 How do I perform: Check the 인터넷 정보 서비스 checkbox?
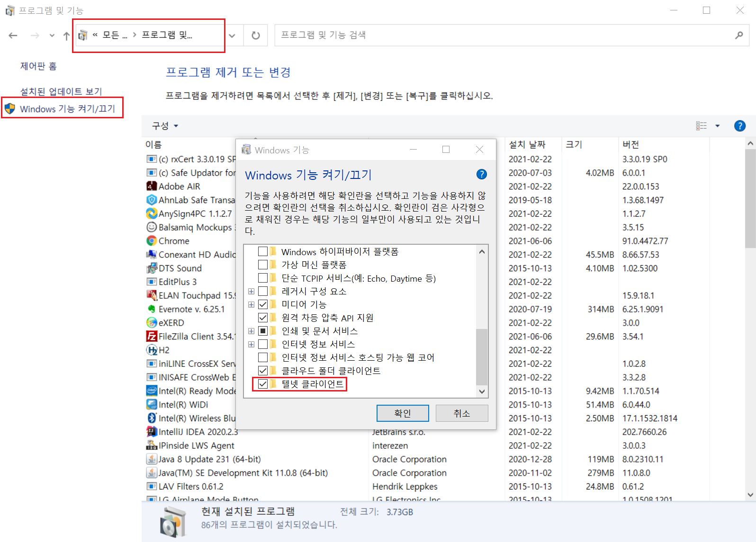pyautogui.click(x=263, y=344)
